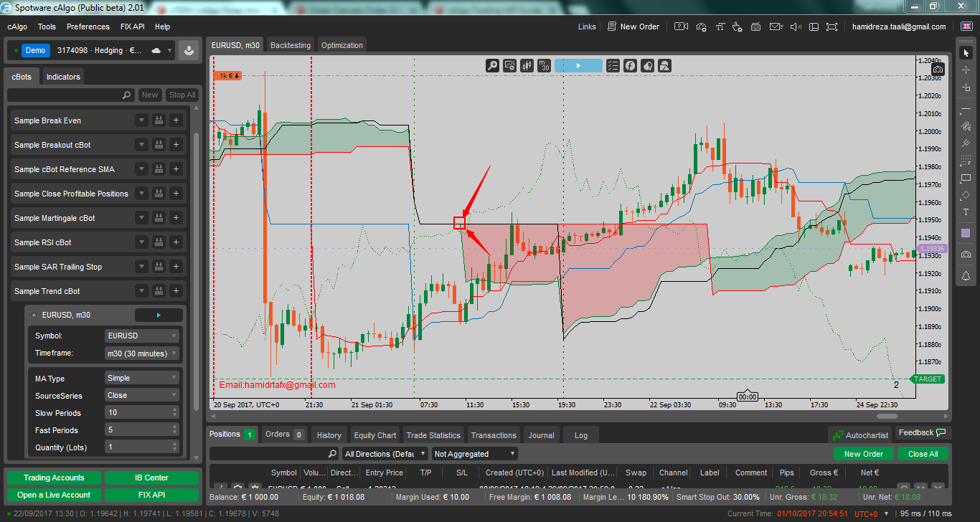Viewport: 980px width, 522px height.
Task: Open the trading account selector dropdown
Action: point(170,50)
